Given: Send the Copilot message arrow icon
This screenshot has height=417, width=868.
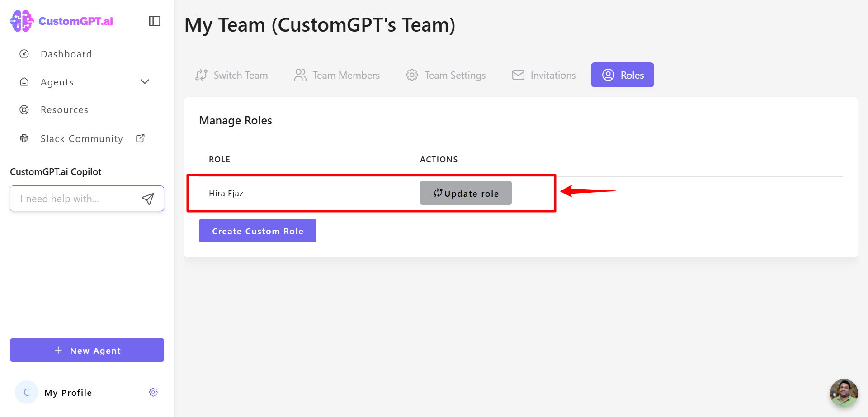Looking at the screenshot, I should [148, 199].
